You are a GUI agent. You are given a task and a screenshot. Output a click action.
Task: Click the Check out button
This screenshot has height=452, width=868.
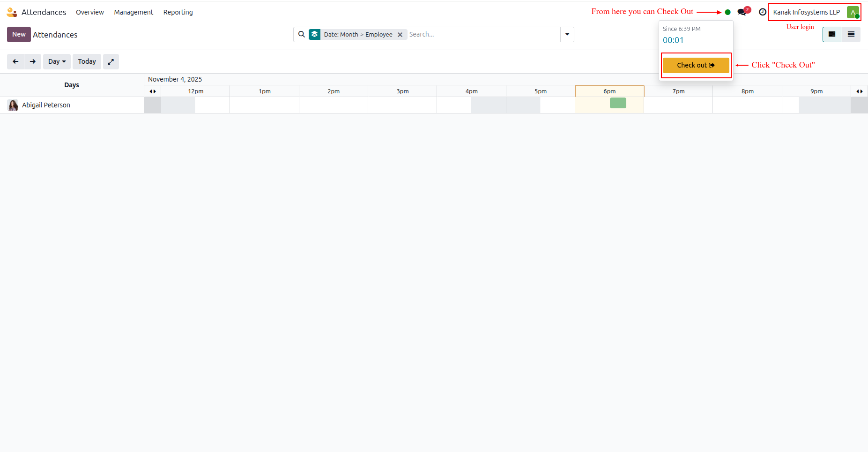[696, 65]
